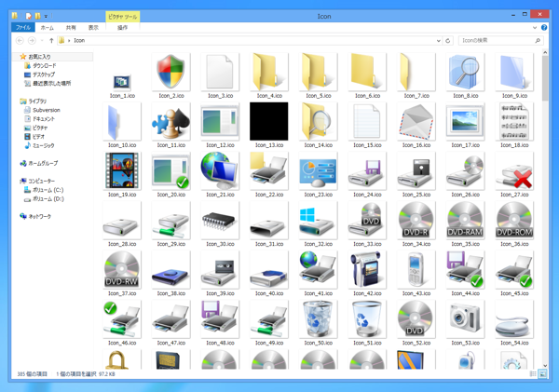Select ネットワーク in the navigation pane

coord(39,217)
